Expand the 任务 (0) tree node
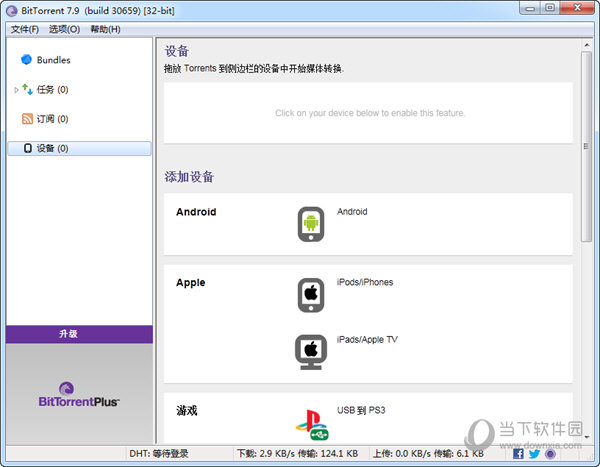The width and height of the screenshot is (600, 467). 16,90
